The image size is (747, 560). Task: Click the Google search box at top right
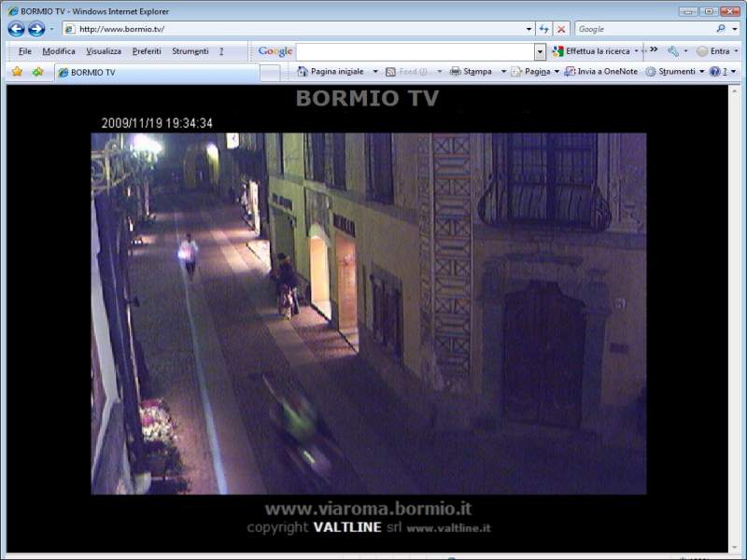(x=645, y=29)
